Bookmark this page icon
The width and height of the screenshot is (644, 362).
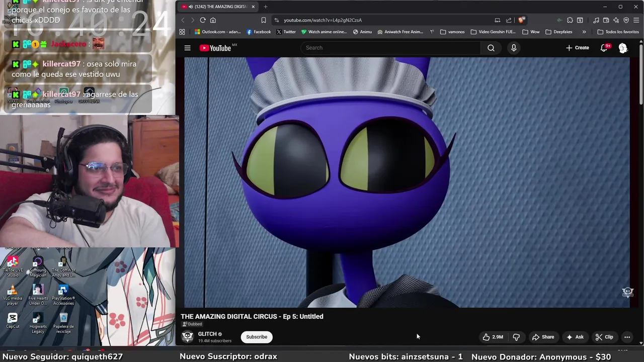click(x=264, y=20)
